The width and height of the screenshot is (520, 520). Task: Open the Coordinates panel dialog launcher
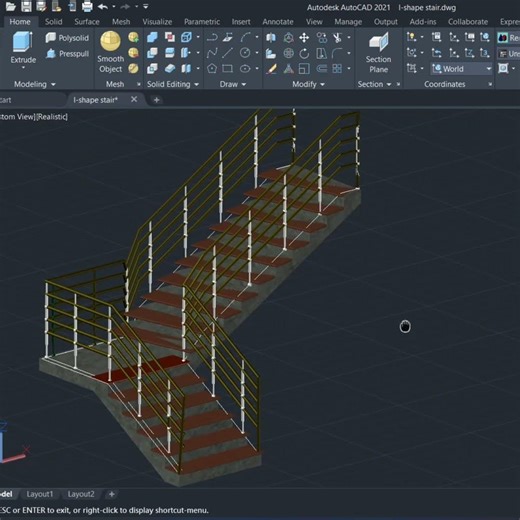(x=490, y=84)
